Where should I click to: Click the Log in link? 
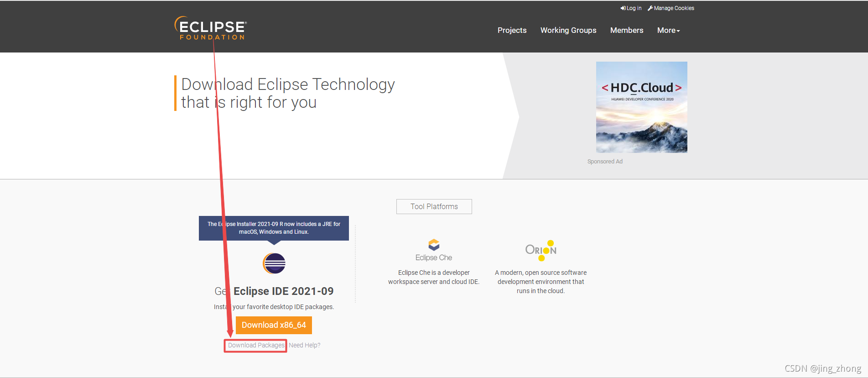click(631, 8)
